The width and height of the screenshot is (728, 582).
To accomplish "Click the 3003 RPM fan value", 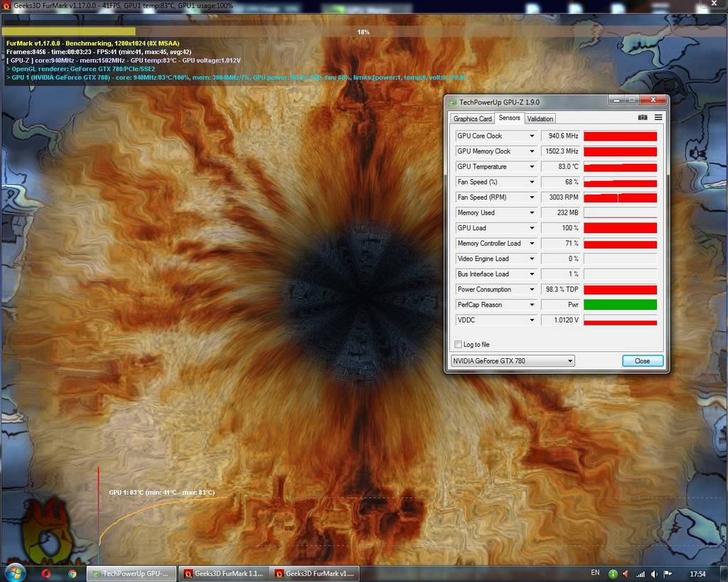I will [561, 198].
